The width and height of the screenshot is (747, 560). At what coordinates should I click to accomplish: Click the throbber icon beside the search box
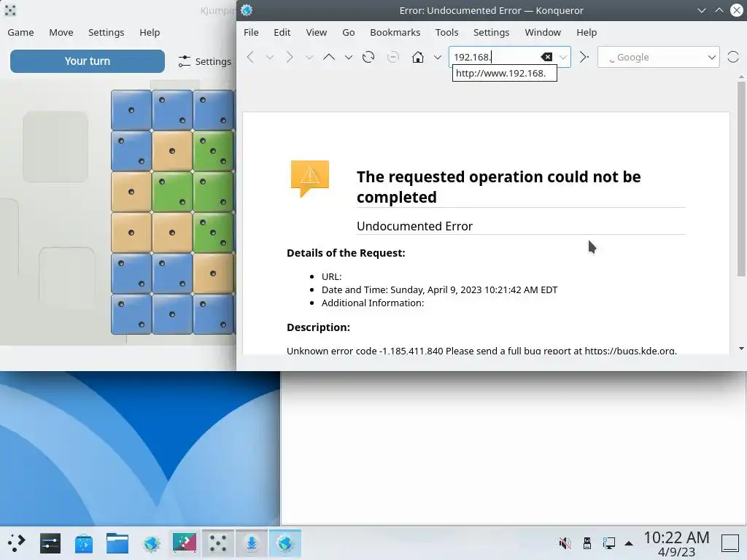733,57
